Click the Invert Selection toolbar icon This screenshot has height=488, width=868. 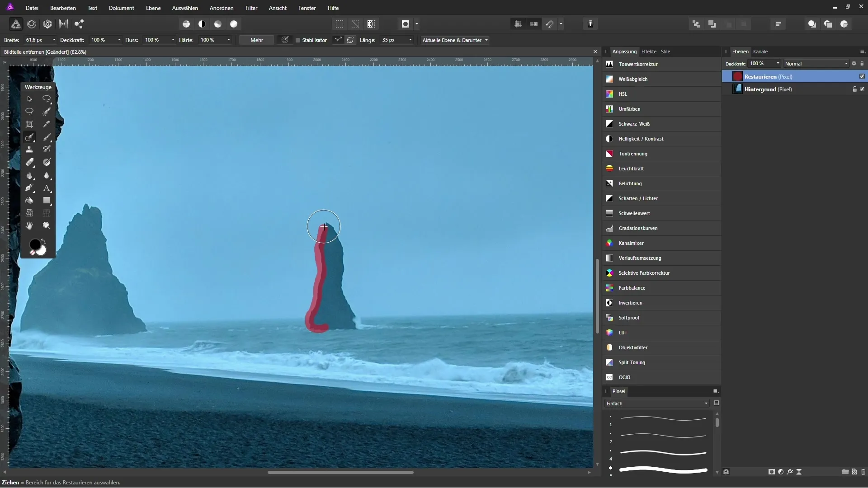pos(371,24)
